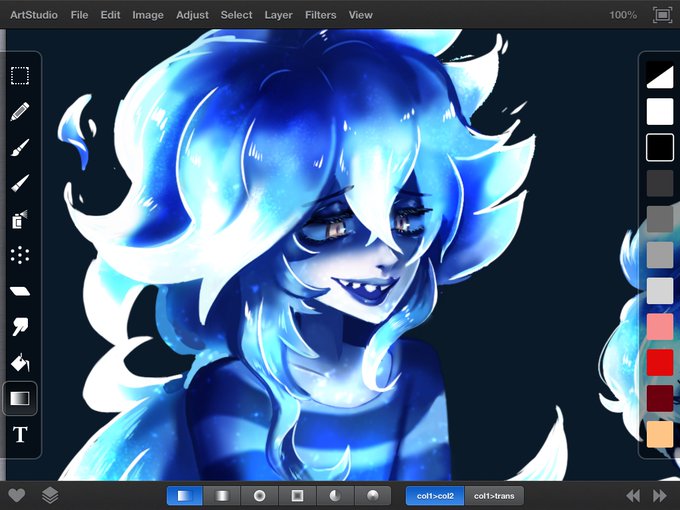
Task: Open the layers stack panel icon
Action: tap(50, 495)
